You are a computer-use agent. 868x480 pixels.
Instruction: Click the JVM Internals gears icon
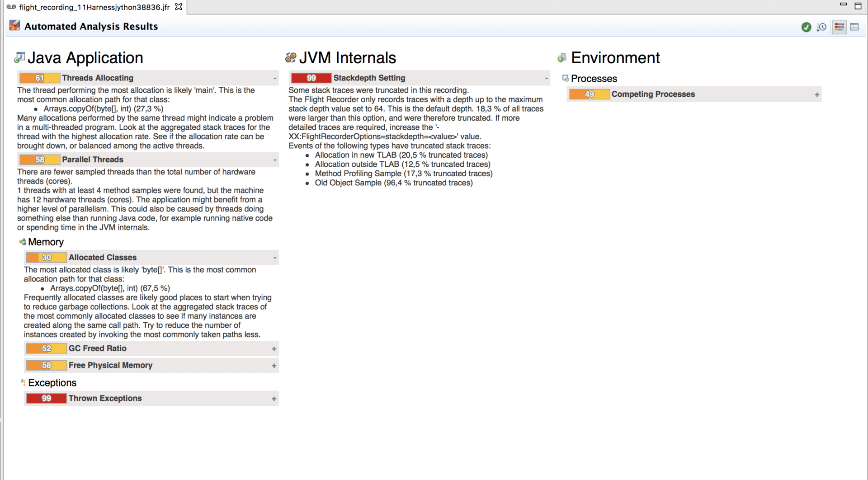pyautogui.click(x=291, y=58)
